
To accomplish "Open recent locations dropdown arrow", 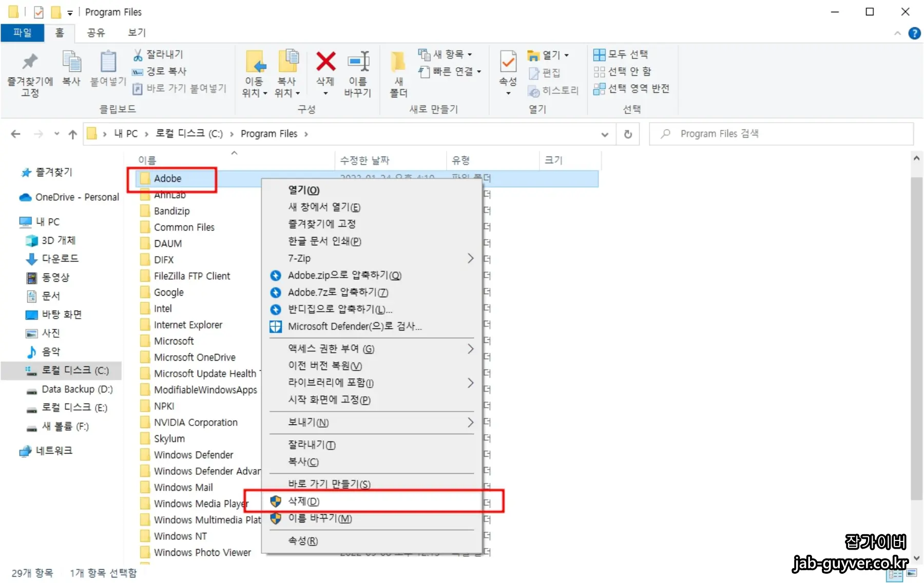I will pyautogui.click(x=56, y=134).
